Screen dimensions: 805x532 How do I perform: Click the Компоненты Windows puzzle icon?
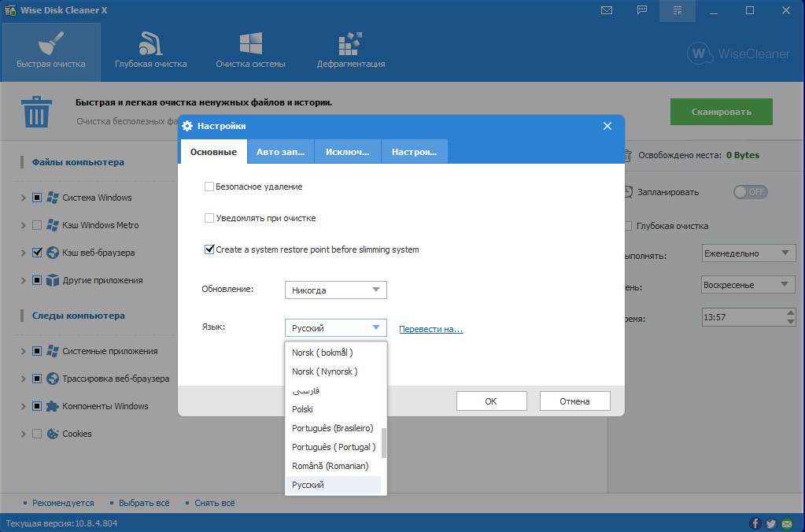click(53, 406)
